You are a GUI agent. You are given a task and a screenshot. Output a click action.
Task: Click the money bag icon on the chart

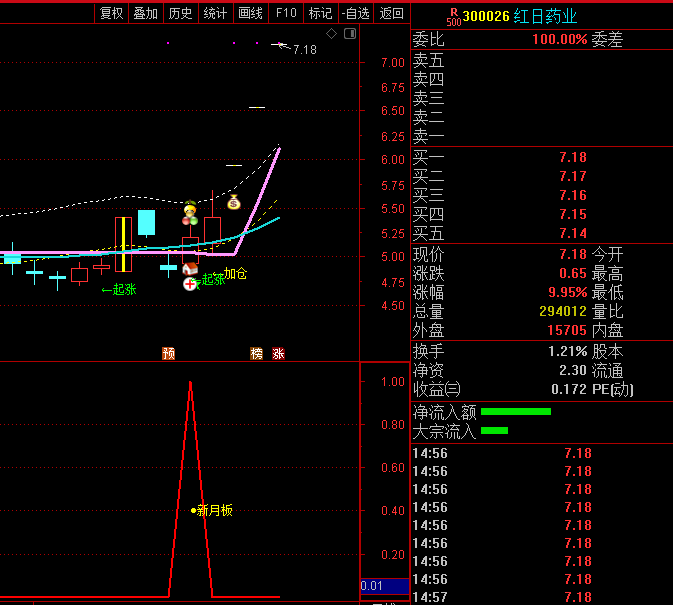[233, 202]
